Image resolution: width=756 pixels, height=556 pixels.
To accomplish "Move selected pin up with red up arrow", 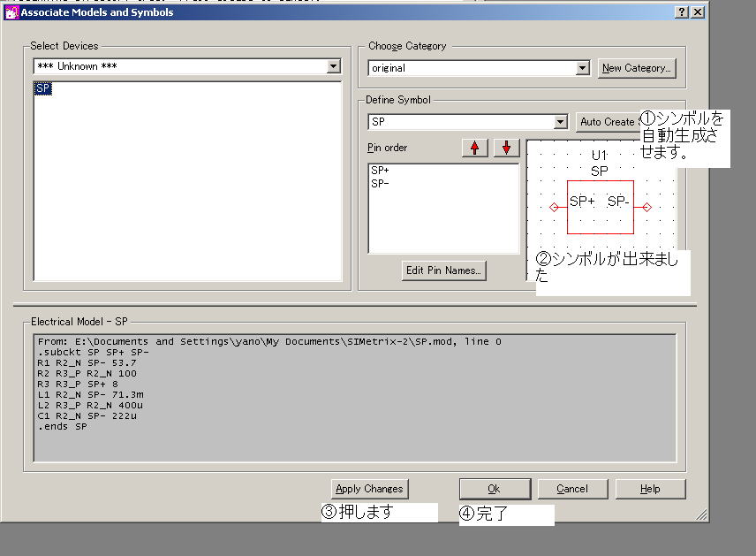I will pos(475,148).
